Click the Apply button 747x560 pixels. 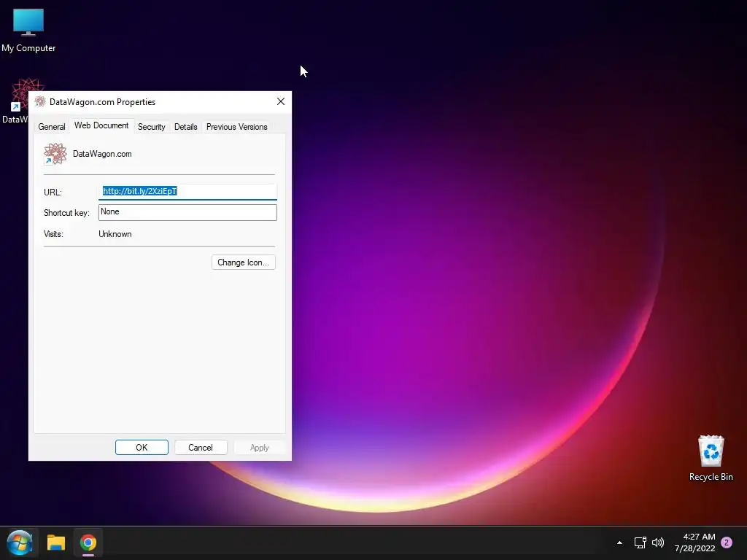[x=260, y=448]
